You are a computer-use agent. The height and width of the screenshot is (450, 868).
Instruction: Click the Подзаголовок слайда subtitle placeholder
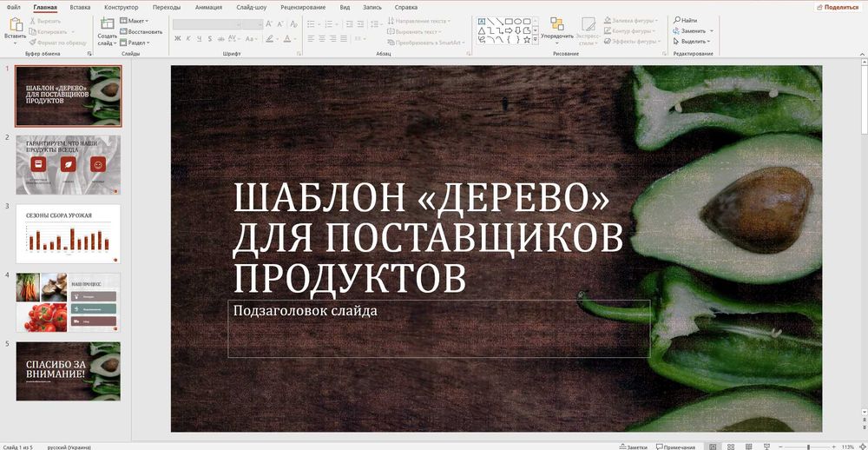(438, 328)
